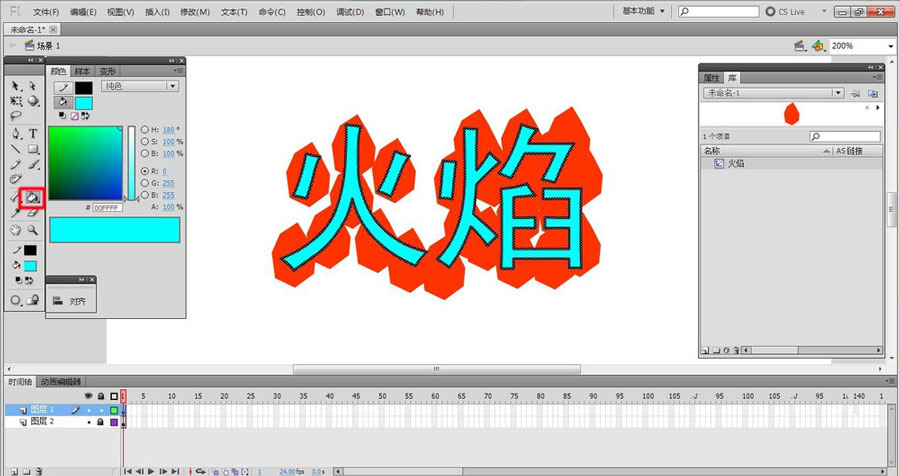Open the 修改(M) menu
The height and width of the screenshot is (476, 900).
pos(195,11)
